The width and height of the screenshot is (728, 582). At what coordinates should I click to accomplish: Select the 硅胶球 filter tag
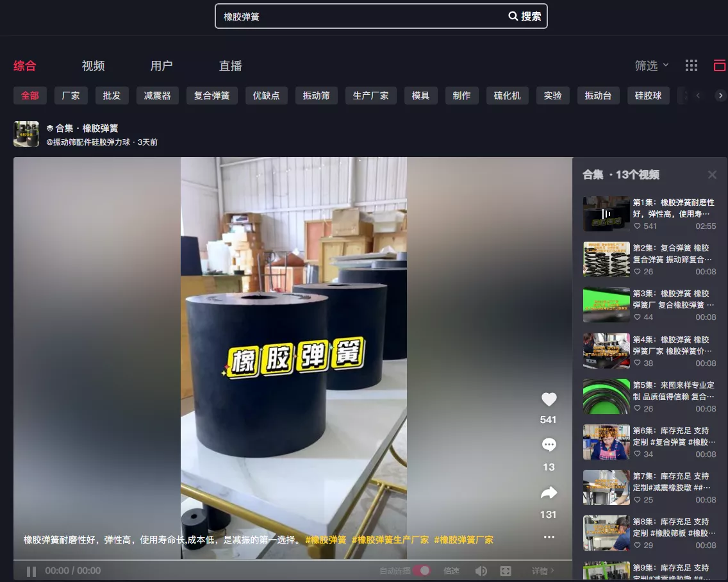click(648, 96)
